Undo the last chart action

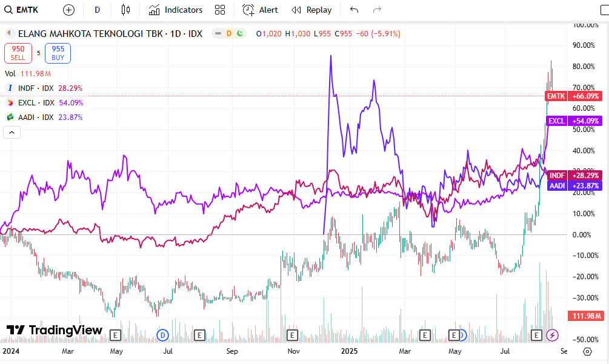tap(354, 10)
